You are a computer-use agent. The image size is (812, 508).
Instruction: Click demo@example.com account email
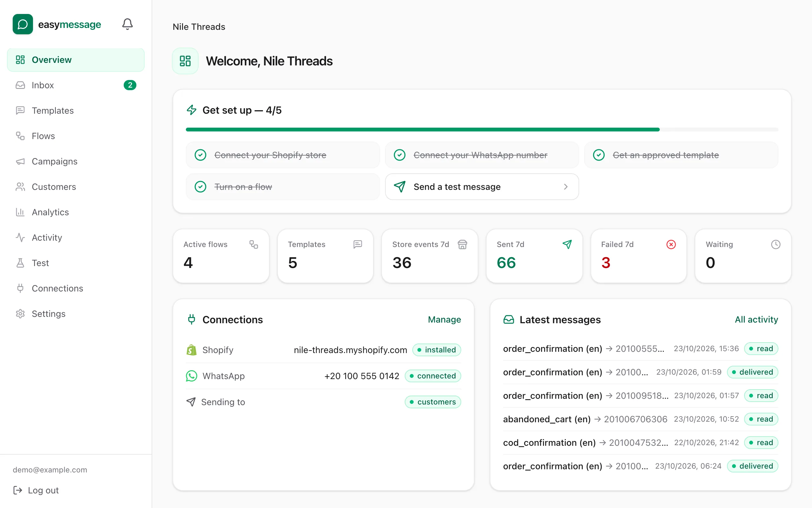50,470
